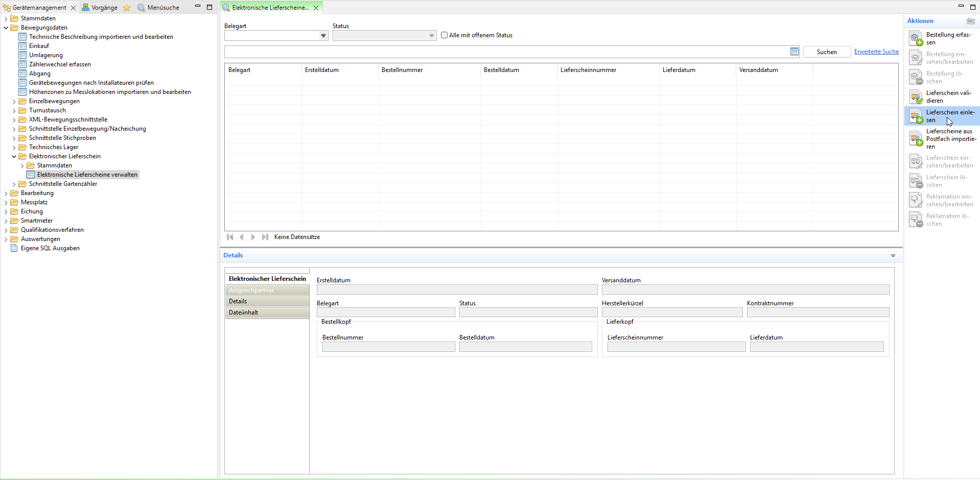Image resolution: width=980 pixels, height=480 pixels.
Task: Click into the search text field
Action: point(506,52)
